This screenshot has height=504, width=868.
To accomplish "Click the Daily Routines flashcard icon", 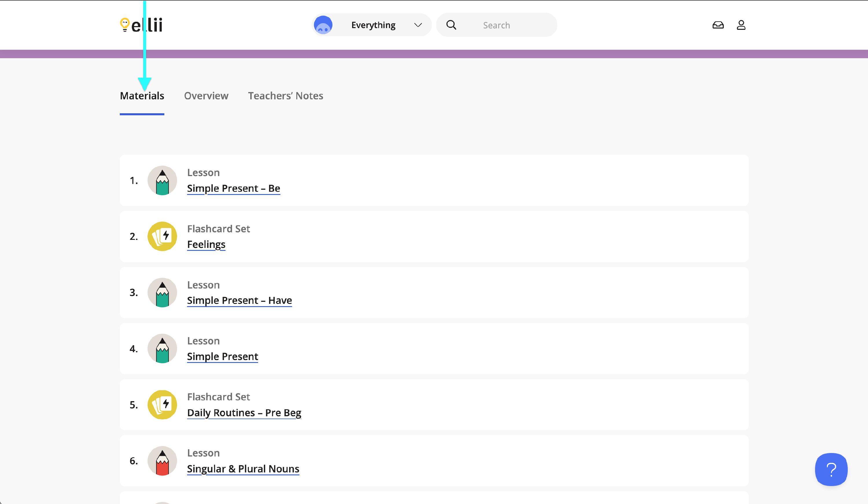I will click(162, 405).
